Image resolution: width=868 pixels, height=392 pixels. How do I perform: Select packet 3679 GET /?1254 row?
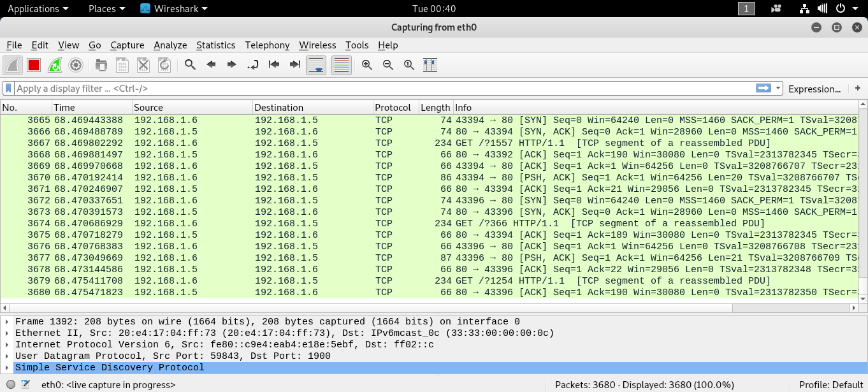coord(429,280)
